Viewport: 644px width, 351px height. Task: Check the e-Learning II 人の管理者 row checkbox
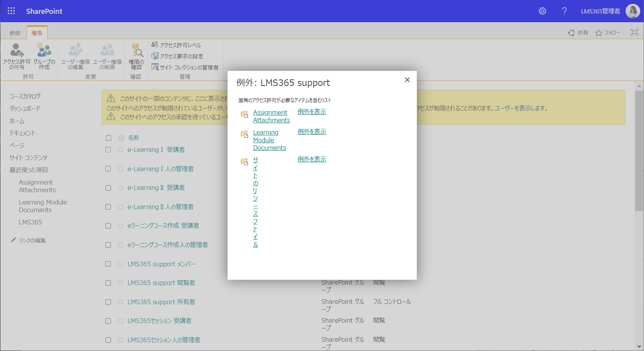pyautogui.click(x=108, y=207)
